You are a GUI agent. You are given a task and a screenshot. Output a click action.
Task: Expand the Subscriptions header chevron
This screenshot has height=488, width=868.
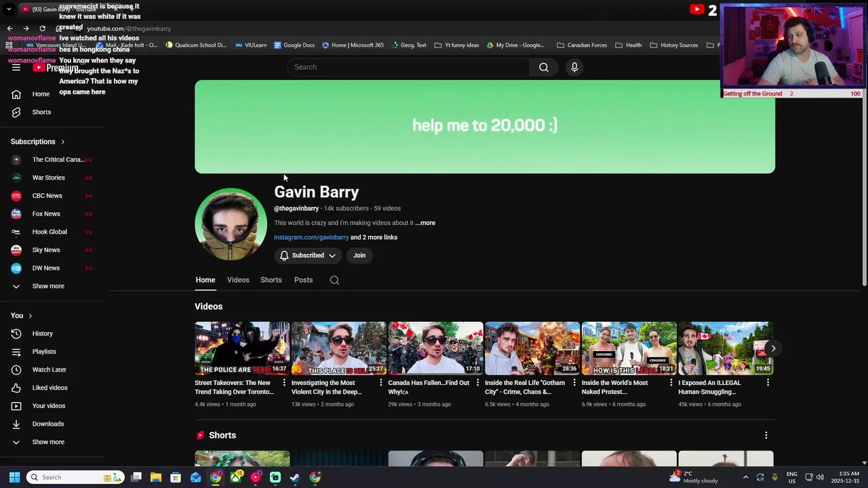pyautogui.click(x=63, y=142)
